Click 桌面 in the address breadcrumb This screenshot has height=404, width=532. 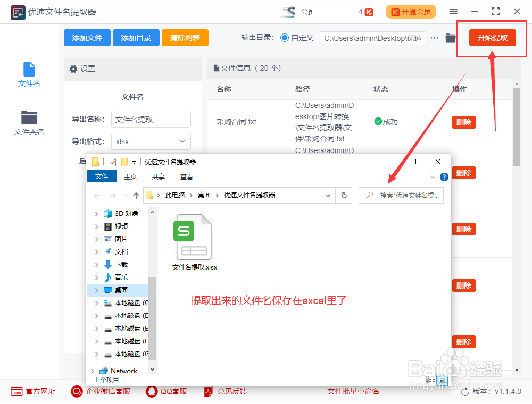204,195
